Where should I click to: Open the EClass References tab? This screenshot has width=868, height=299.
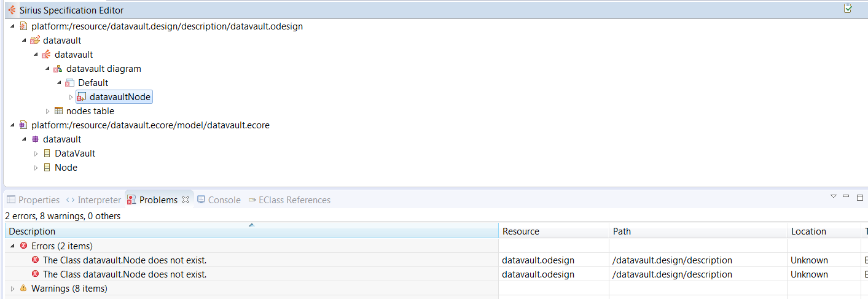coord(289,200)
